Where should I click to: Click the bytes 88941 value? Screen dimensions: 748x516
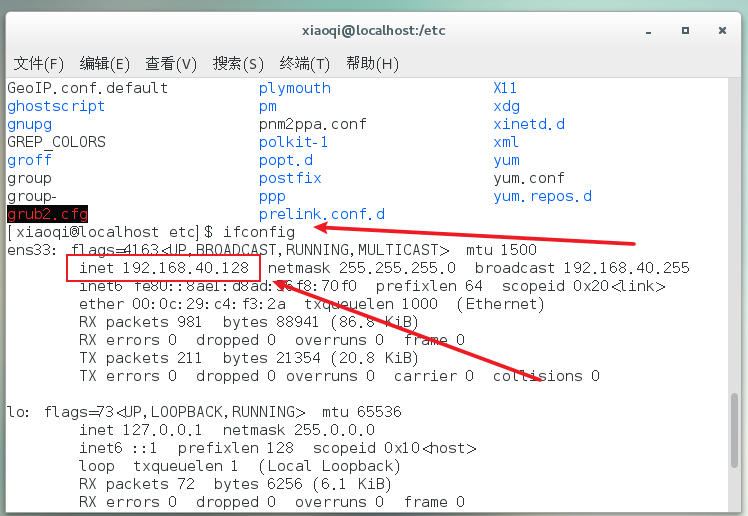270,322
